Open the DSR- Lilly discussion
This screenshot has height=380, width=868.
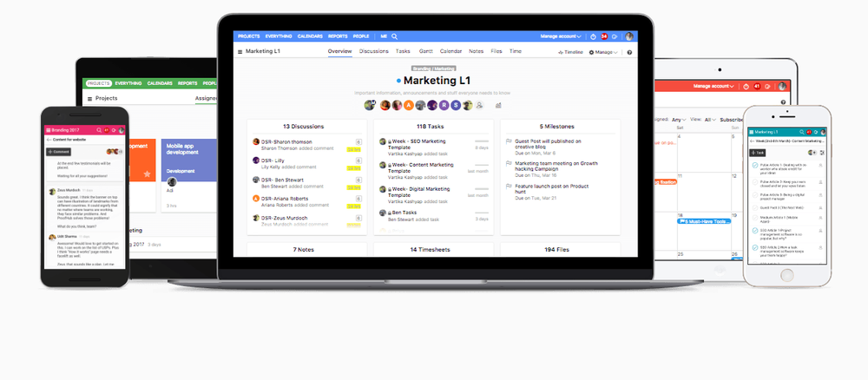point(273,161)
